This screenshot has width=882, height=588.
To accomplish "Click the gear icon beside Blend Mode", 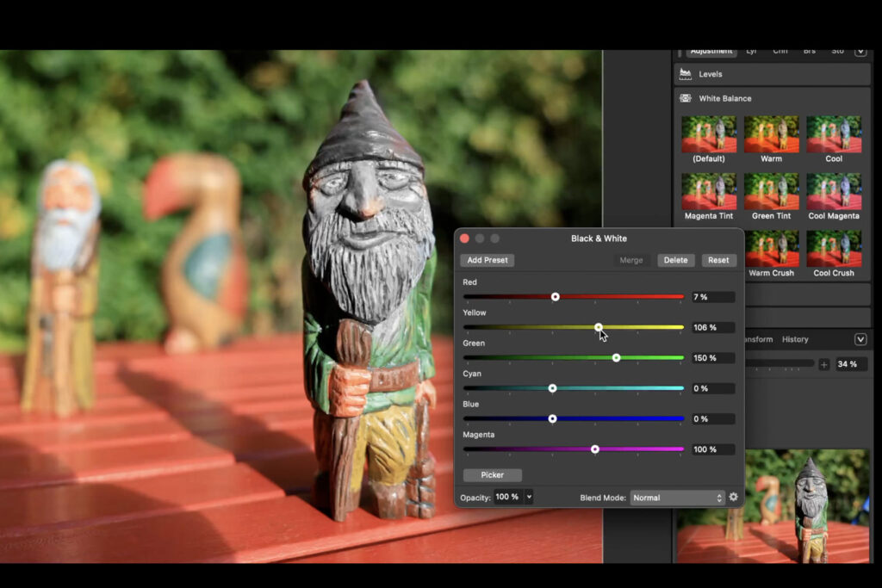I will (734, 497).
